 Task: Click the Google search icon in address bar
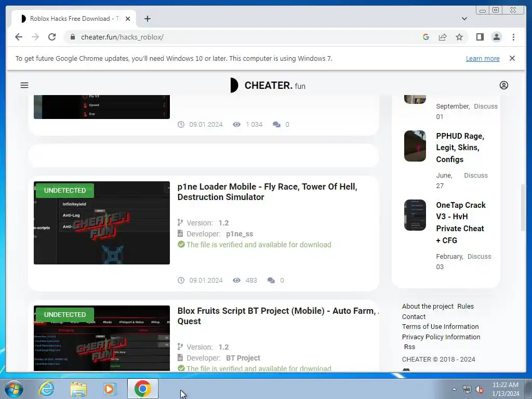point(426,37)
